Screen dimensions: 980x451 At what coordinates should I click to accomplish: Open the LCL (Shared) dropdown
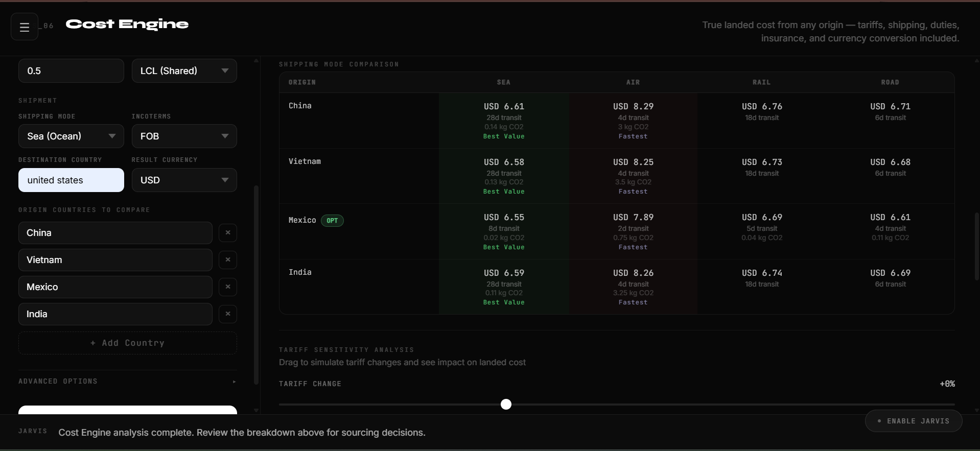[x=184, y=71]
